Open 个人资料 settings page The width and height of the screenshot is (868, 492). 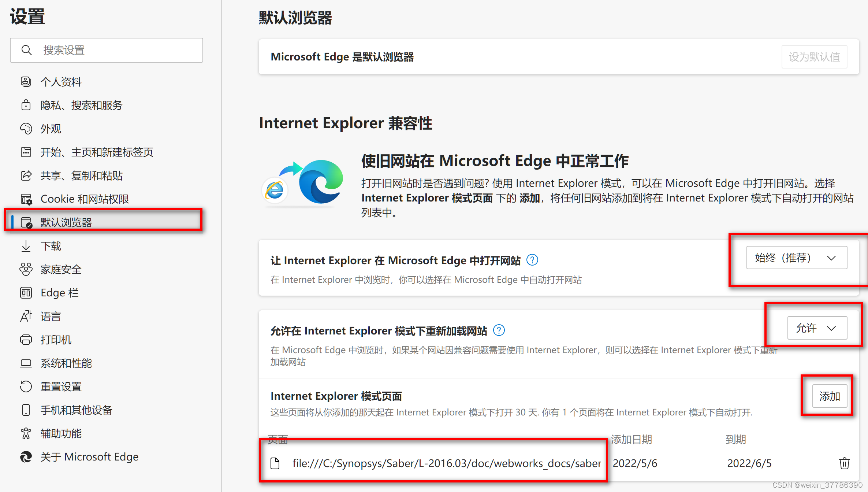(61, 81)
